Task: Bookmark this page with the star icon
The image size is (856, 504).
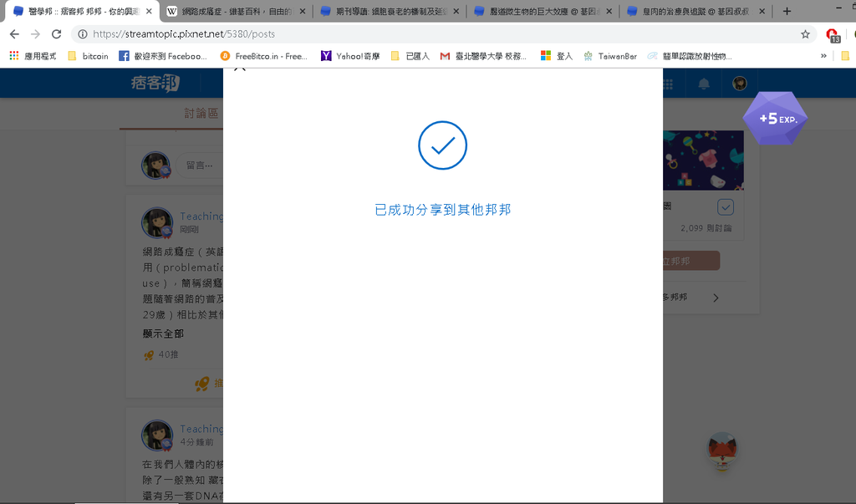Action: 805,34
